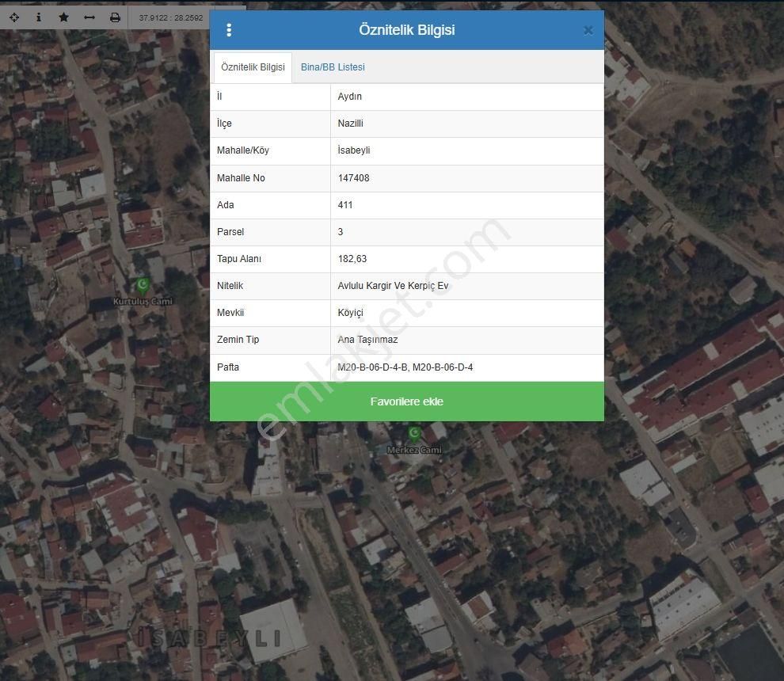The image size is (784, 681).
Task: Click the Öznitelik Bilgisi dialog title
Action: (406, 30)
